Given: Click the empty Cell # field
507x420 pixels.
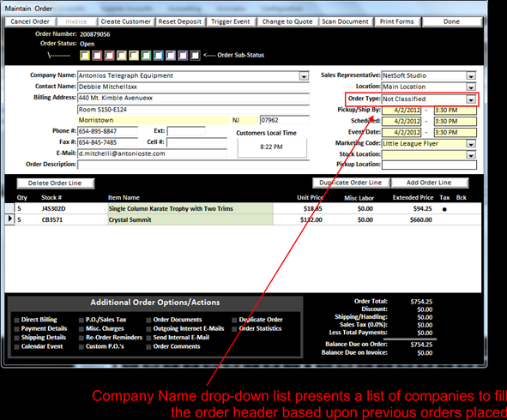Looking at the screenshot, I should [196, 142].
